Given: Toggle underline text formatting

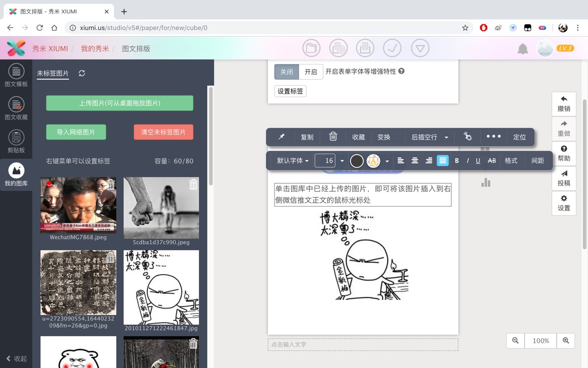Looking at the screenshot, I should coord(478,161).
